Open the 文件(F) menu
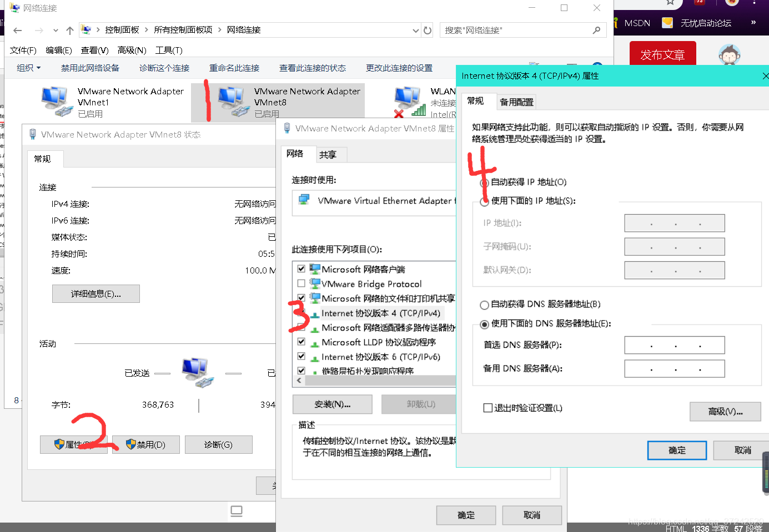Viewport: 769px width, 532px height. click(23, 50)
